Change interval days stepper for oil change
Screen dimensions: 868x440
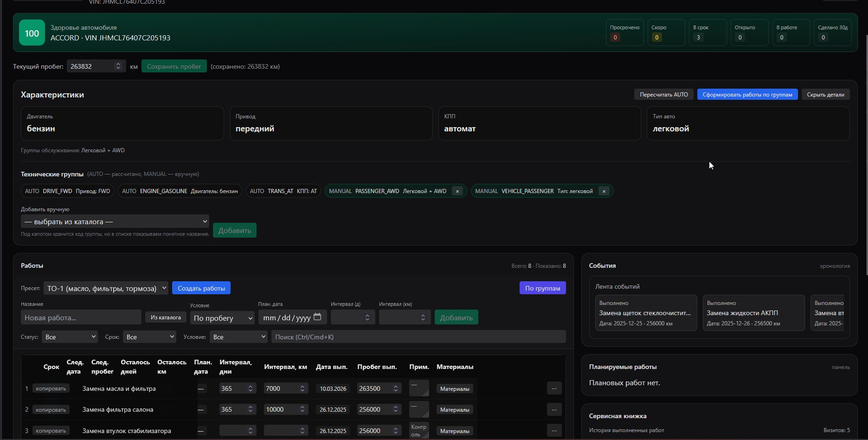(251, 388)
